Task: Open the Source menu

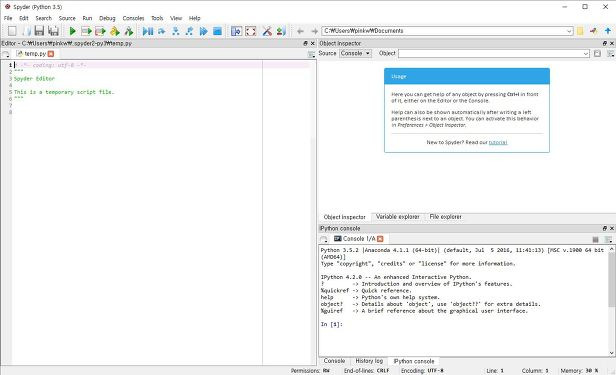Action: [67, 18]
